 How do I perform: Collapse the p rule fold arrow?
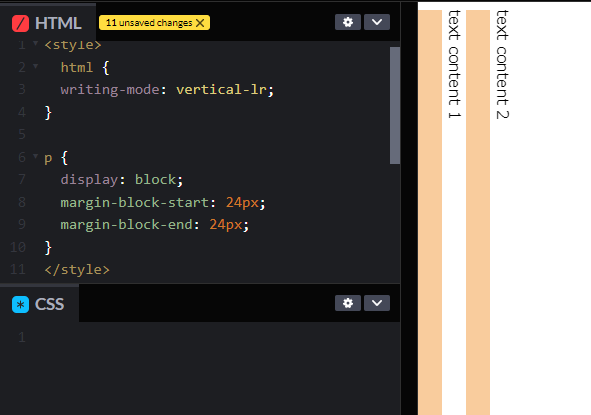[x=35, y=156]
